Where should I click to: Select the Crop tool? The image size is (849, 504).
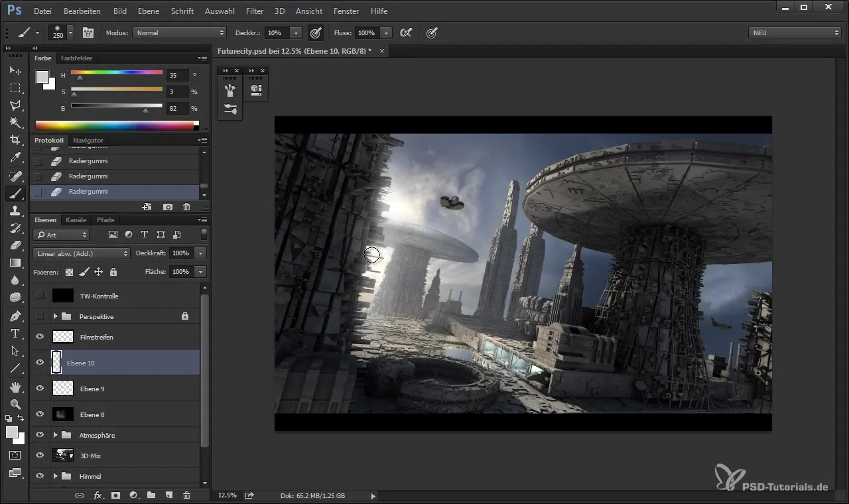click(15, 139)
